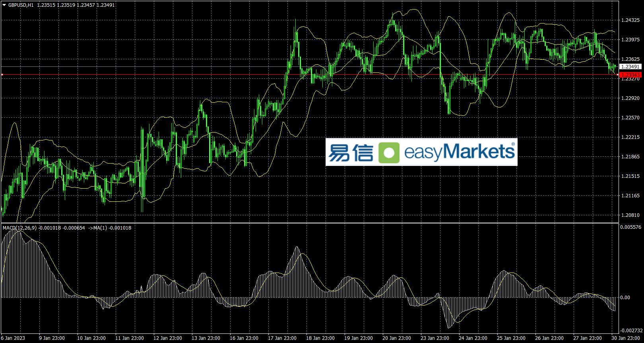The height and width of the screenshot is (343, 644).
Task: Click the current bid price tag 1.23491
Action: [x=630, y=67]
